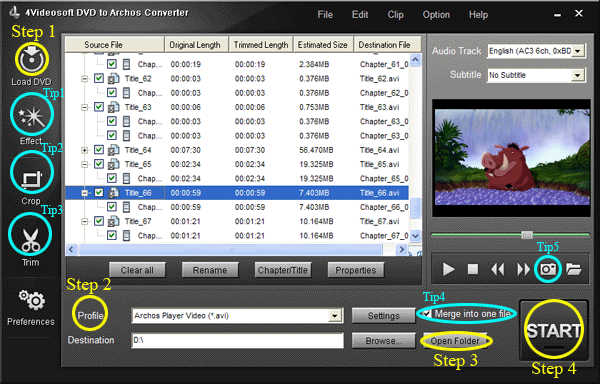The height and width of the screenshot is (384, 600).
Task: Click the Title_64 disc icon
Action: click(113, 150)
